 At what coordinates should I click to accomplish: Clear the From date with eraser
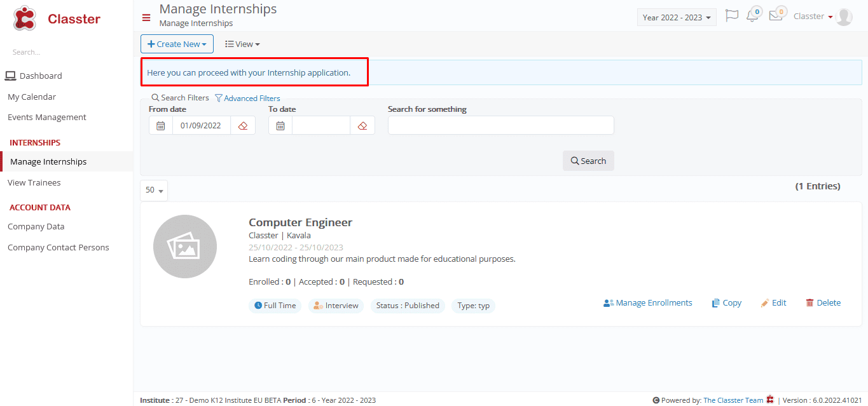pos(243,125)
